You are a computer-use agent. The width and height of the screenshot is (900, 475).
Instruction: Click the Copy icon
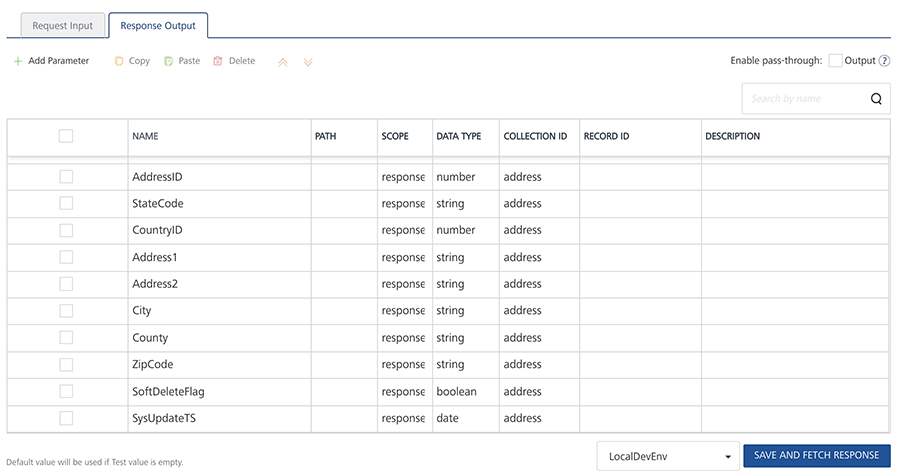119,61
